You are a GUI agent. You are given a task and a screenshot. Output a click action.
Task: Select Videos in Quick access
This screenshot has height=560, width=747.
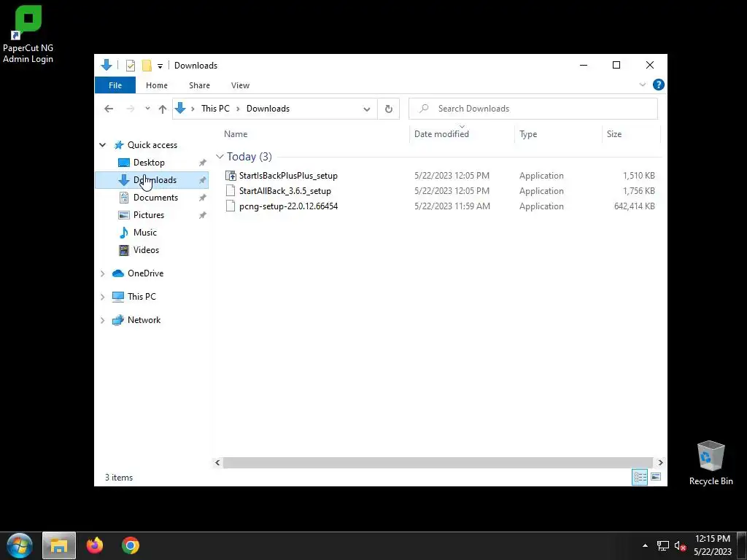tap(146, 250)
